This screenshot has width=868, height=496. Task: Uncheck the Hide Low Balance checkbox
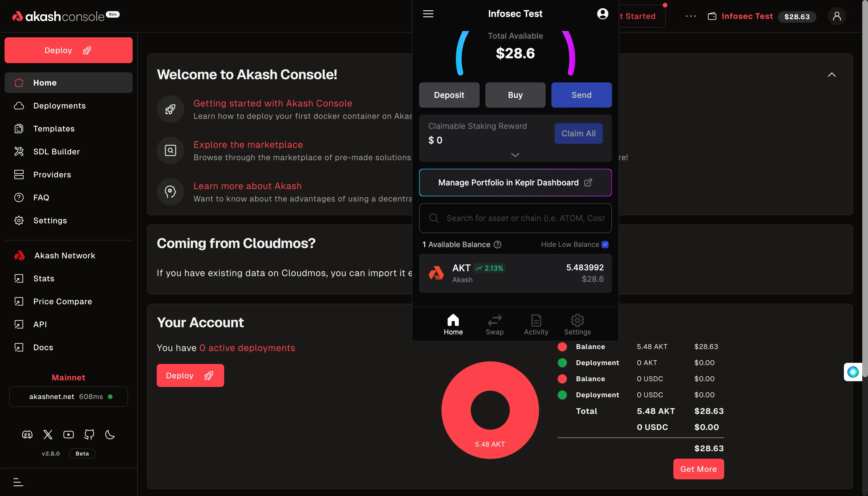click(x=605, y=245)
